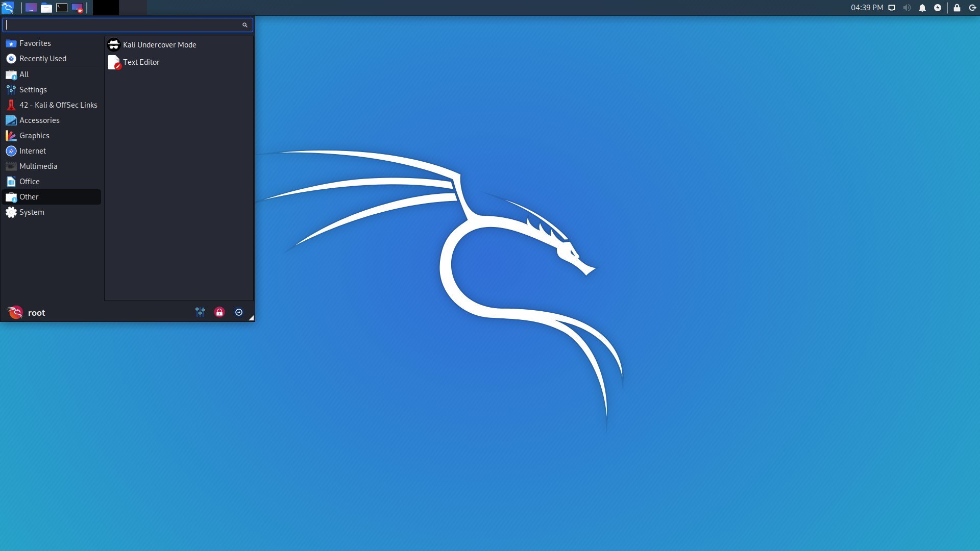Click the red lock screen icon in menu

219,312
